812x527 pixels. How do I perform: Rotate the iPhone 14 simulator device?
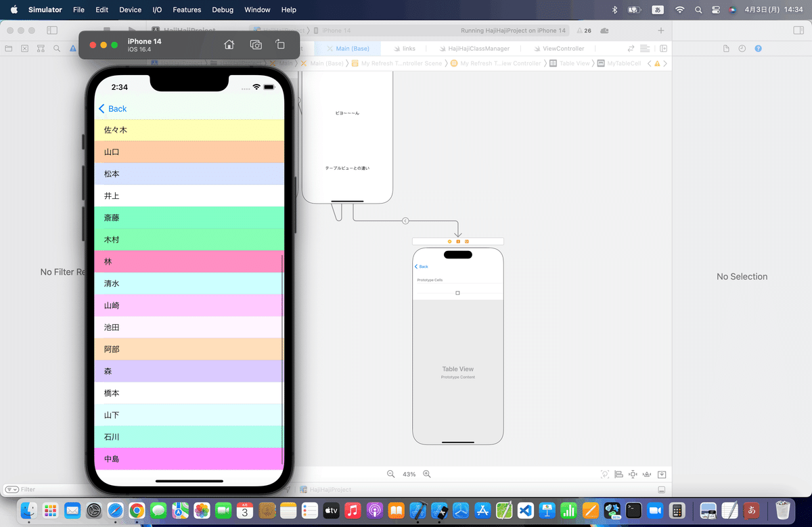280,45
